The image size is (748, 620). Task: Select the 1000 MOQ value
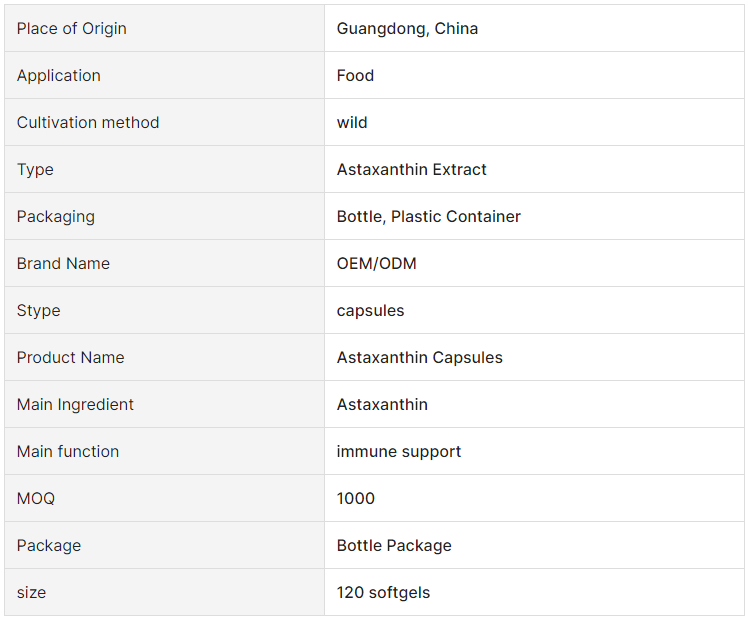click(x=355, y=498)
